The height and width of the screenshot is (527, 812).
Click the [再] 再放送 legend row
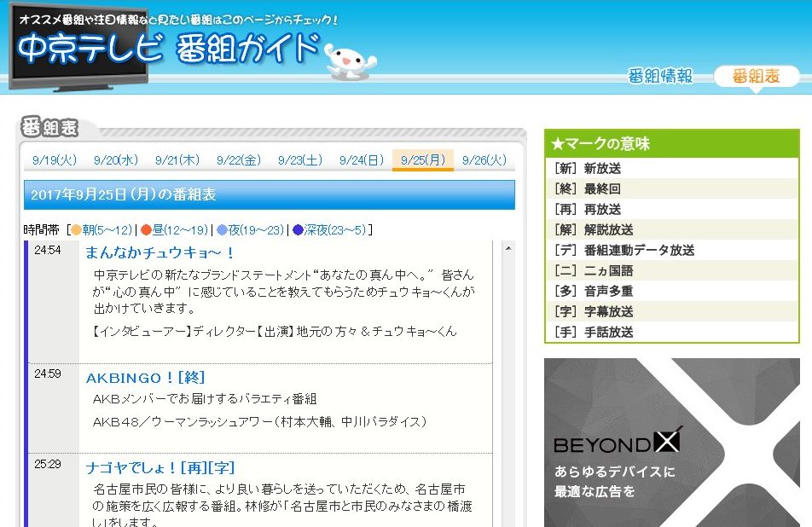click(x=671, y=209)
